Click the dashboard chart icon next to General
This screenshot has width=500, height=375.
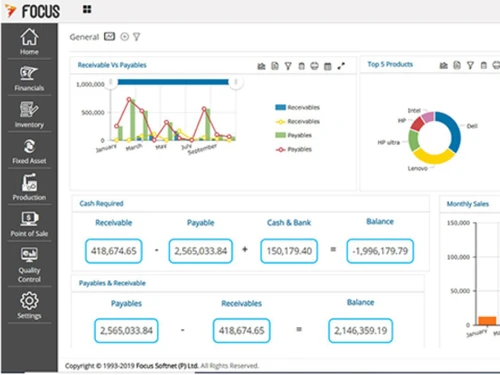[x=109, y=36]
